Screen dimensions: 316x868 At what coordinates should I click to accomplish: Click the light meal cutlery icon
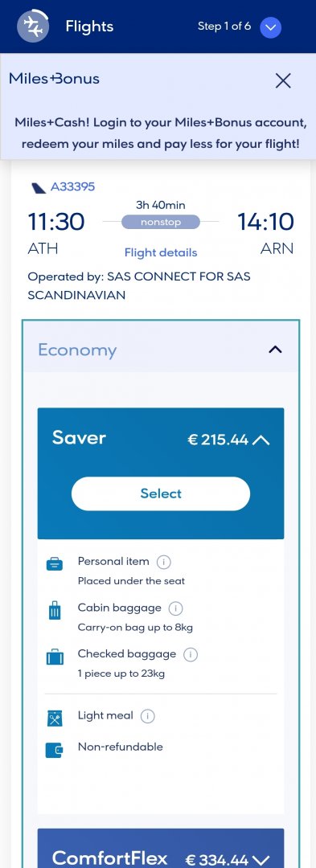pyautogui.click(x=54, y=718)
